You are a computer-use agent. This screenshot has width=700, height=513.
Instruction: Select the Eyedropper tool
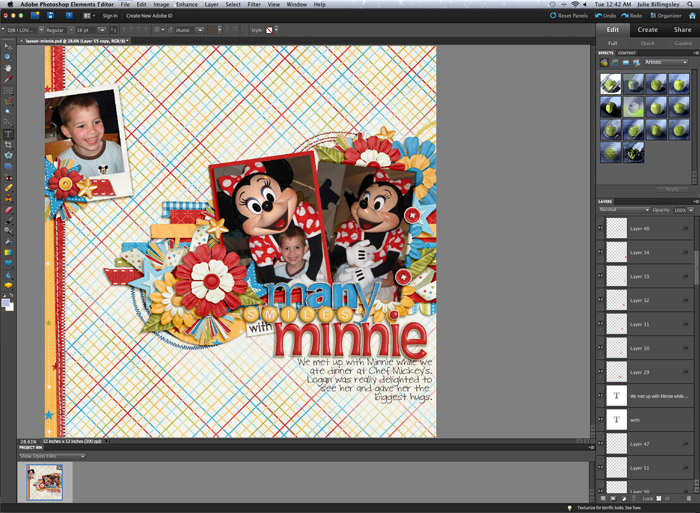point(8,79)
